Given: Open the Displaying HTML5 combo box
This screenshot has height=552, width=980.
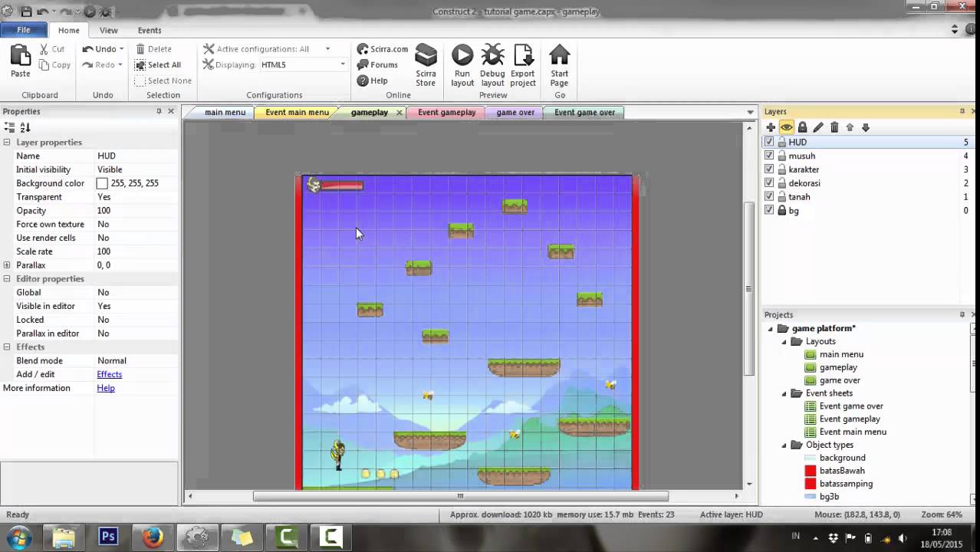Looking at the screenshot, I should pyautogui.click(x=303, y=65).
